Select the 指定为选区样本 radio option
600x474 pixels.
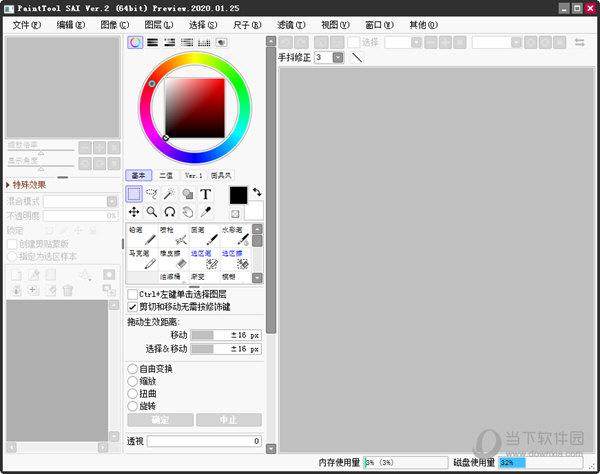(x=12, y=256)
